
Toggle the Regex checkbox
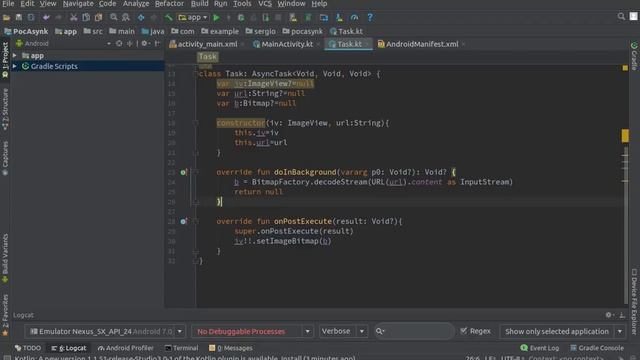463,331
